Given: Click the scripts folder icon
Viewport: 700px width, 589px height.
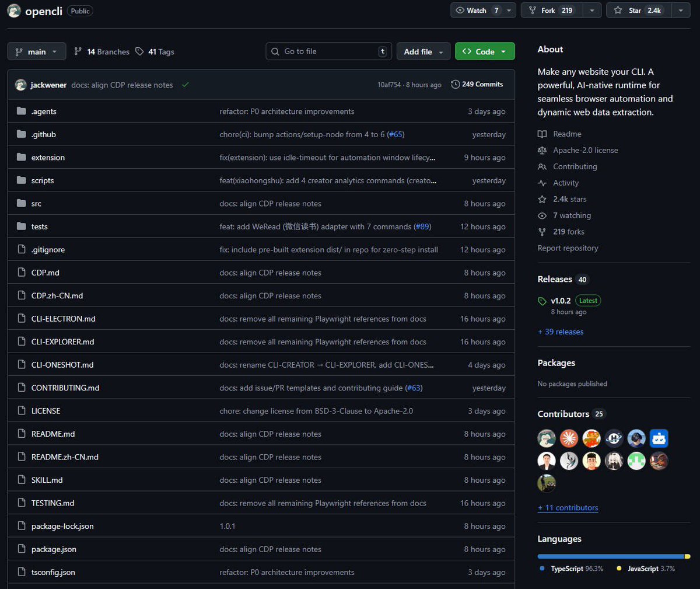Looking at the screenshot, I should click(22, 180).
